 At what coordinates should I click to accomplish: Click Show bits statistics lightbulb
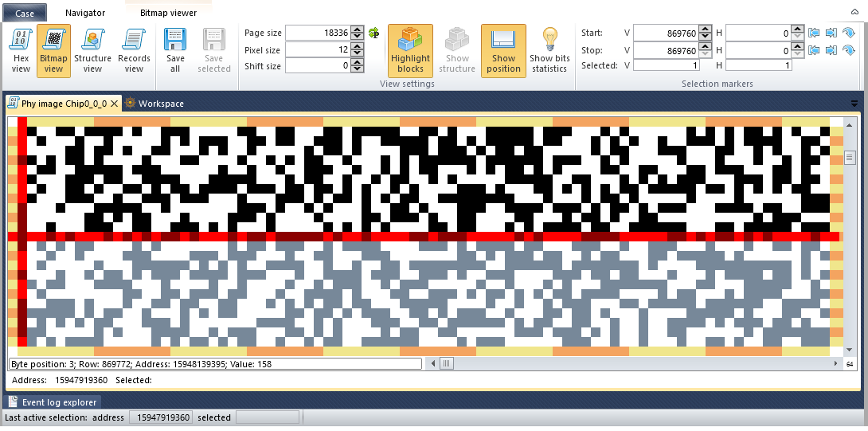pos(549,51)
